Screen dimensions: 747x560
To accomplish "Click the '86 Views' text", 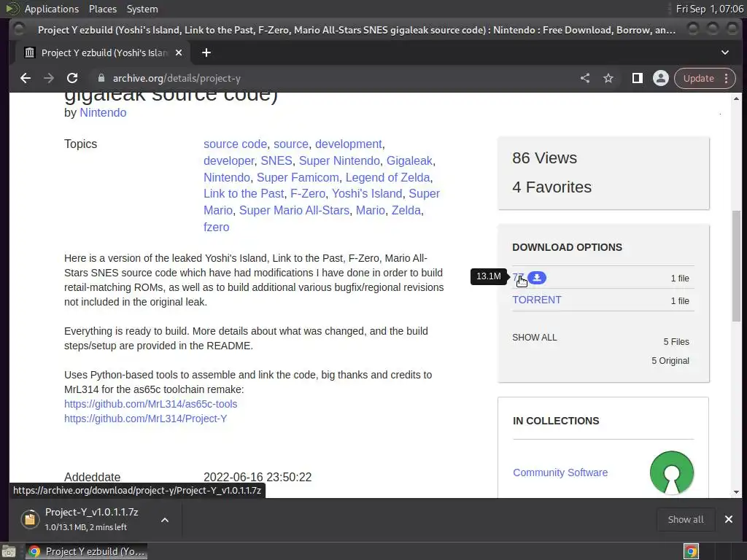I will [544, 157].
